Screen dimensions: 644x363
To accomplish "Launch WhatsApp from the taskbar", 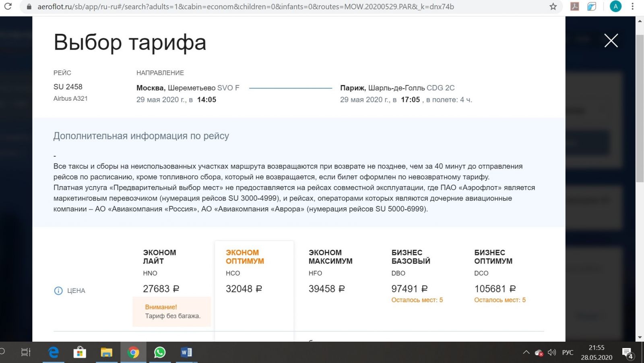I will coord(160,353).
